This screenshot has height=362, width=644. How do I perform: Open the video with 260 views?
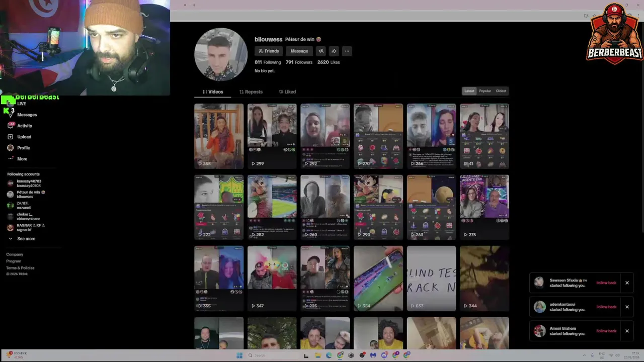[x=325, y=207]
